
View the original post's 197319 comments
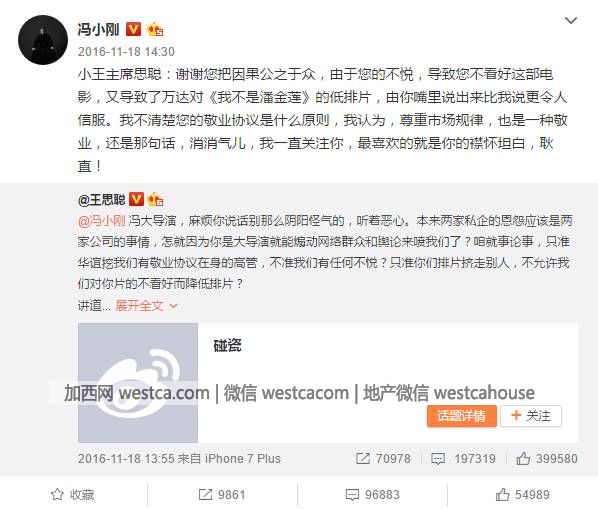(463, 458)
